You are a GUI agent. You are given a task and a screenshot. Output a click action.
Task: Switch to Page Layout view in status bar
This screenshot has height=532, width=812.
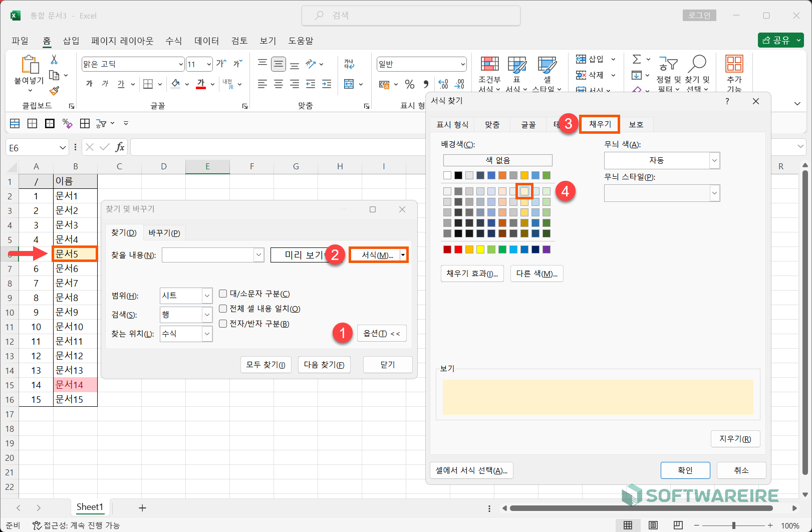[653, 525]
